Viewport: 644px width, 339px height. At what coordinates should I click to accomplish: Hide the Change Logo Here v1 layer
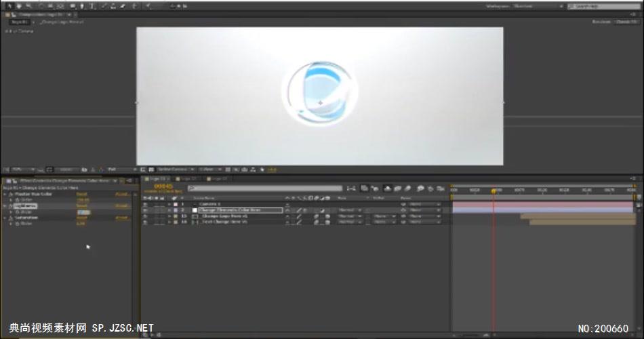145,216
